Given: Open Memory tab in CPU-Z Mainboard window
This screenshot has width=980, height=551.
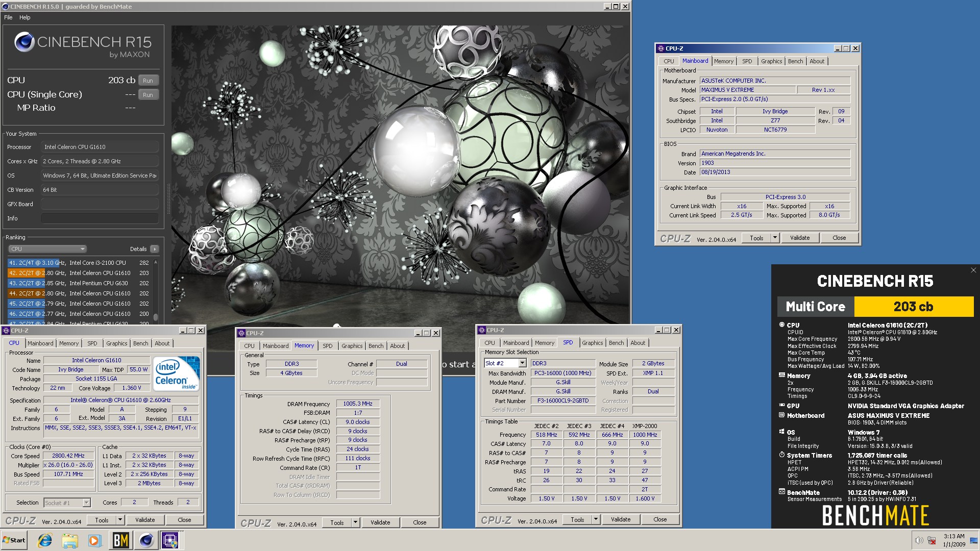Looking at the screenshot, I should (724, 61).
